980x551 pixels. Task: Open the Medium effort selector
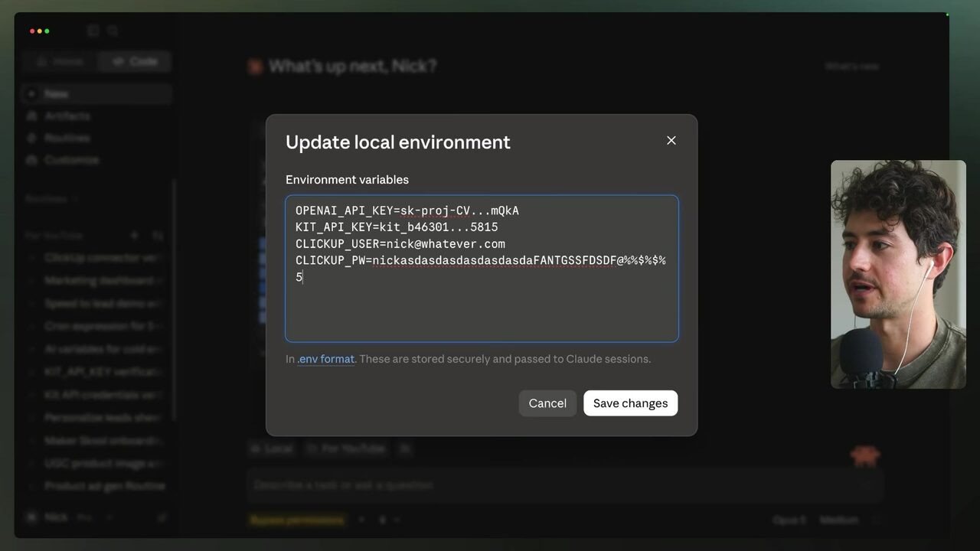tap(838, 520)
